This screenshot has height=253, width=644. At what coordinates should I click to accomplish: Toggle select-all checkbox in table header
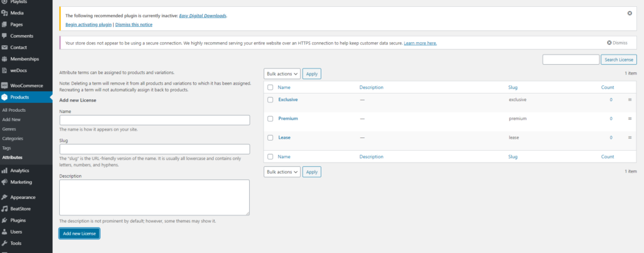pyautogui.click(x=270, y=87)
